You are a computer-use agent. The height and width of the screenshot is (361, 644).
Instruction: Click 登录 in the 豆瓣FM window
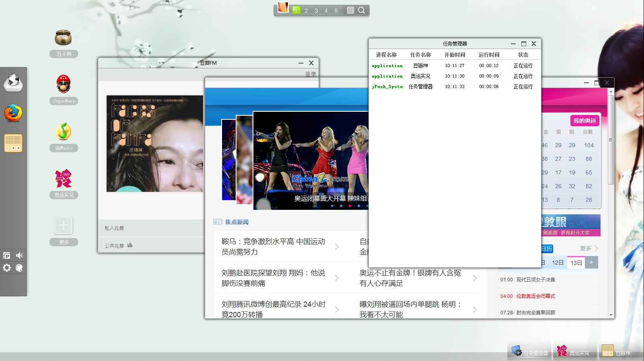[310, 74]
